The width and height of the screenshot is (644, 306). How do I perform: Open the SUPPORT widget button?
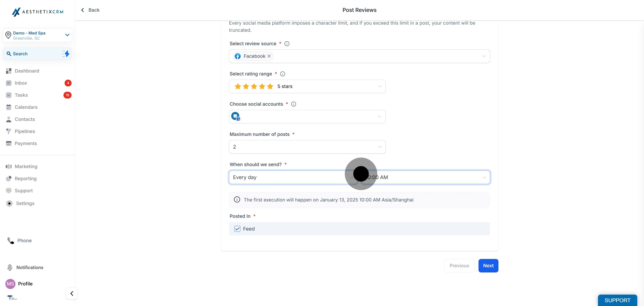tap(617, 300)
